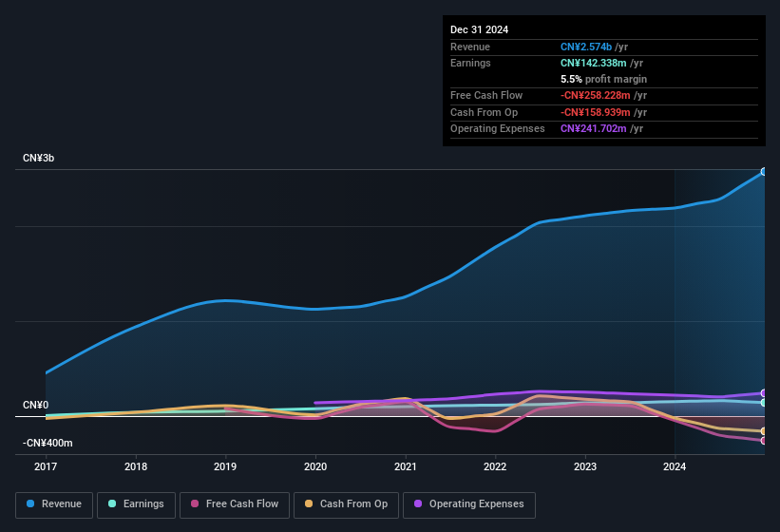The height and width of the screenshot is (532, 780).
Task: Toggle the Cash From Op legend button
Action: coord(346,504)
